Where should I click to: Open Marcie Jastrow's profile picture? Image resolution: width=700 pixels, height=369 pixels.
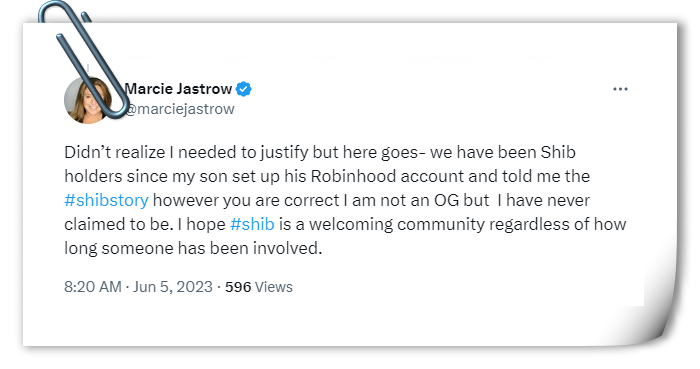pyautogui.click(x=88, y=100)
